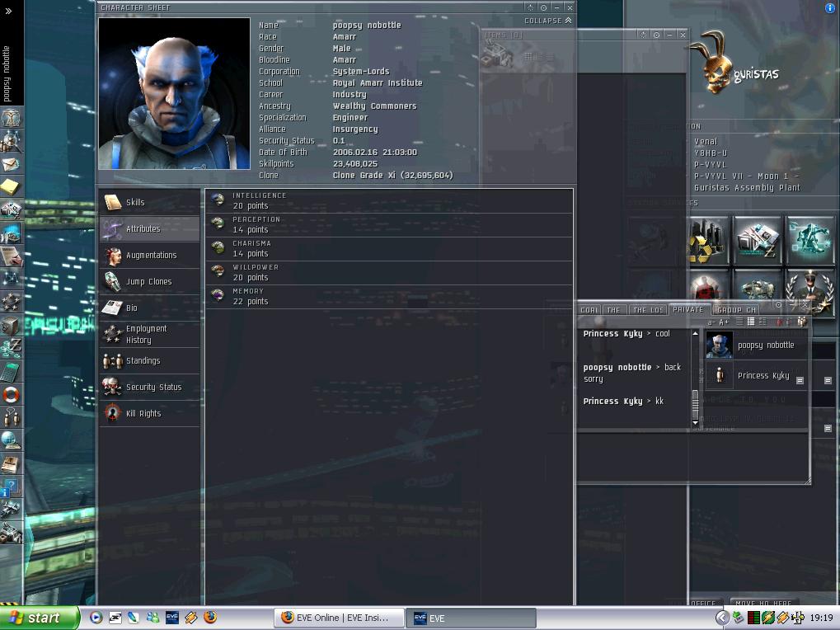Viewport: 840px width, 630px height.
Task: Open the Reprocessing Plant station service
Action: point(707,241)
